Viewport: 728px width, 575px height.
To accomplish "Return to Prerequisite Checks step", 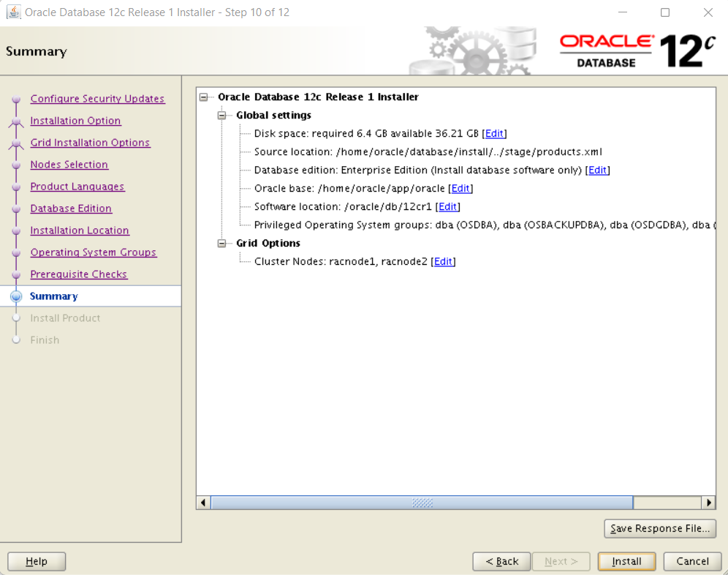I will (79, 274).
